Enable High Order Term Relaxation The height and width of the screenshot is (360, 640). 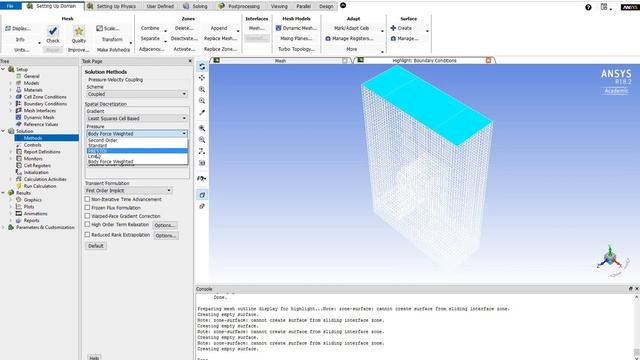87,224
